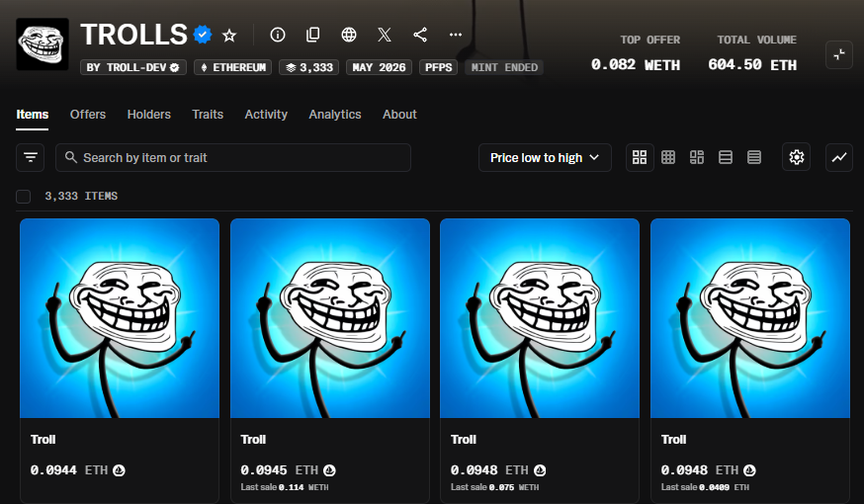
Task: Select the mosaic layout view icon
Action: (x=697, y=157)
